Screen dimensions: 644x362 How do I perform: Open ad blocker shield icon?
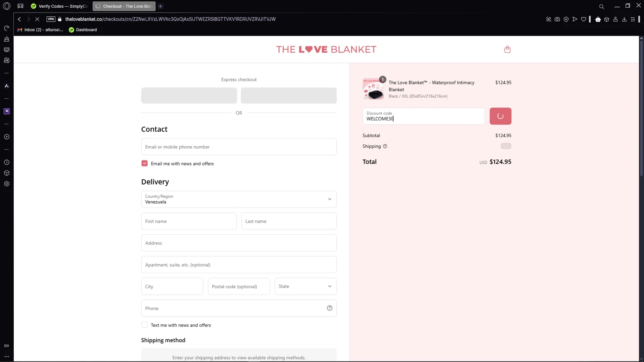click(566, 19)
